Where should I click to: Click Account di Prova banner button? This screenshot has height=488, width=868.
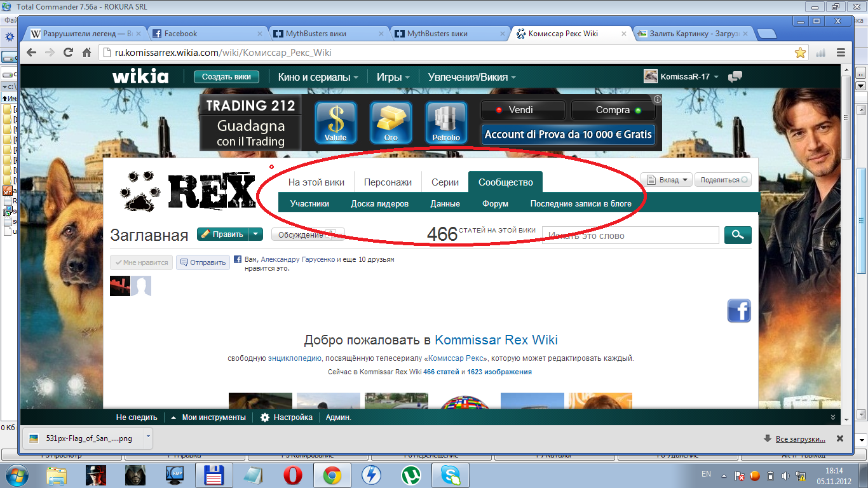coord(568,135)
